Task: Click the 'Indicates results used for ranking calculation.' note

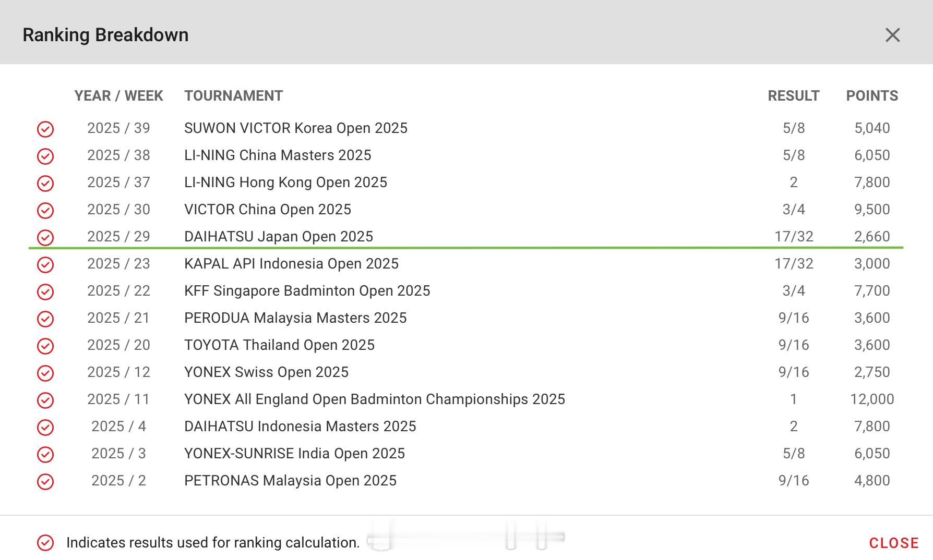Action: pos(213,543)
